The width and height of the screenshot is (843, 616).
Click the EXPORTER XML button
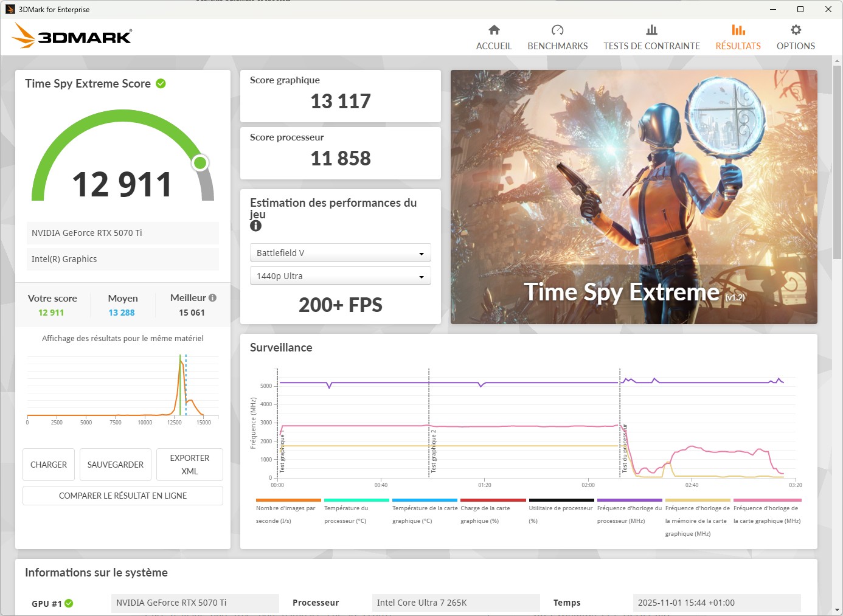tap(189, 465)
